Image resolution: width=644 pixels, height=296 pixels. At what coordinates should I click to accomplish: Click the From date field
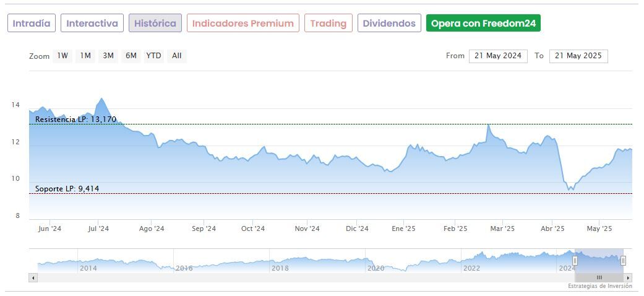point(498,56)
